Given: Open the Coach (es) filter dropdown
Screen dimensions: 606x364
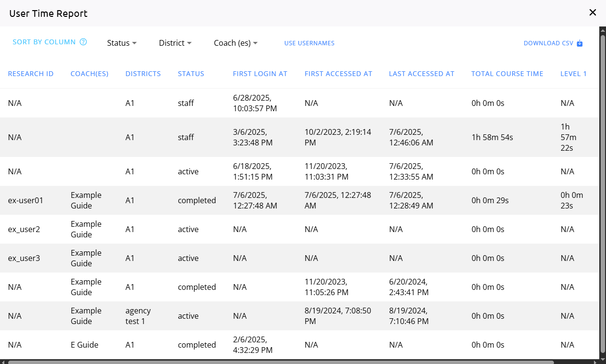Looking at the screenshot, I should click(x=236, y=43).
